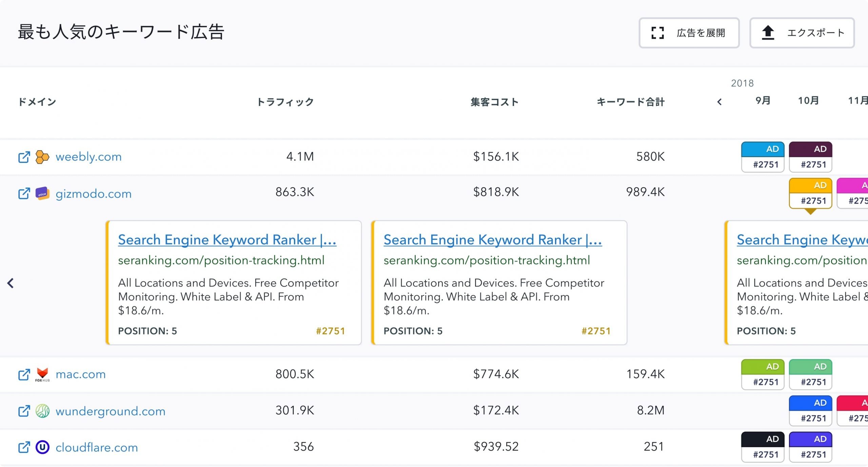Open the weebly.com domain link

(x=88, y=157)
